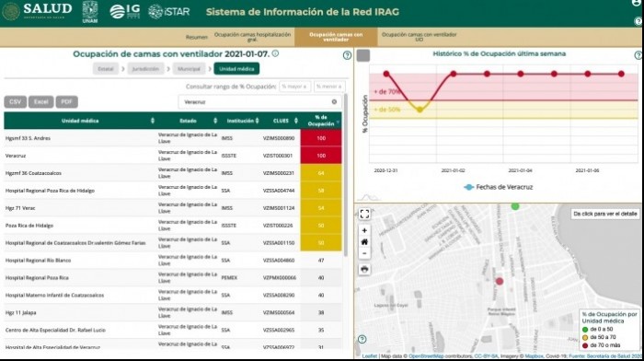Print the map view
The image size is (644, 361).
coord(364,270)
